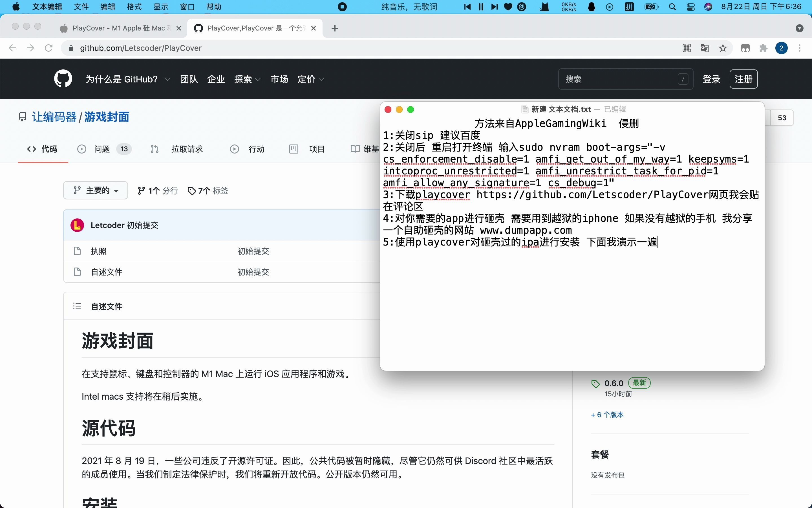
Task: Open the 市场 link in GitHub header
Action: [279, 79]
